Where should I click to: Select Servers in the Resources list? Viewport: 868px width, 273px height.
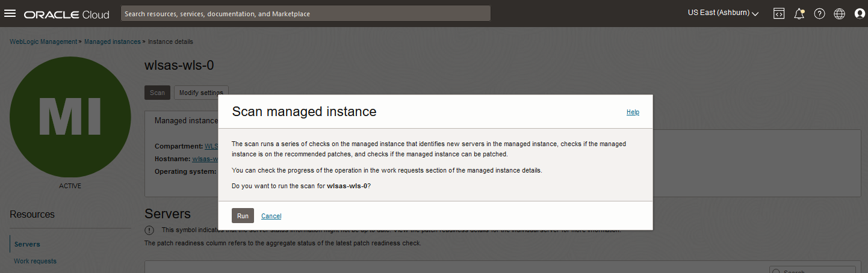[x=27, y=244]
